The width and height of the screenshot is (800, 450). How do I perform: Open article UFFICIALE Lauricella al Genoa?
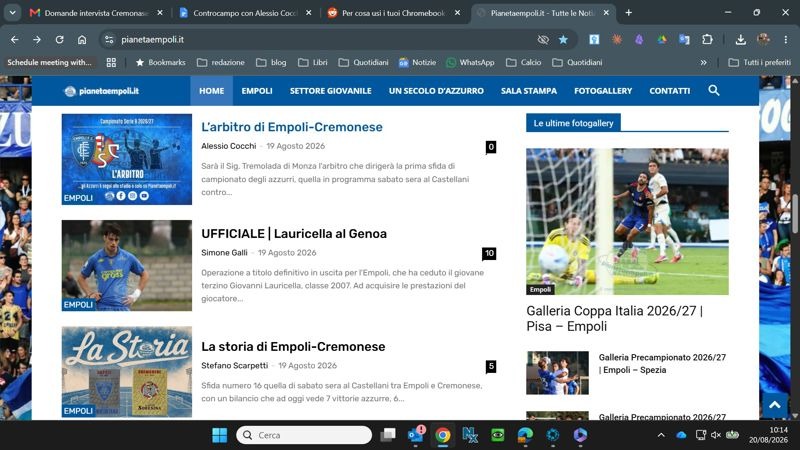tap(294, 234)
